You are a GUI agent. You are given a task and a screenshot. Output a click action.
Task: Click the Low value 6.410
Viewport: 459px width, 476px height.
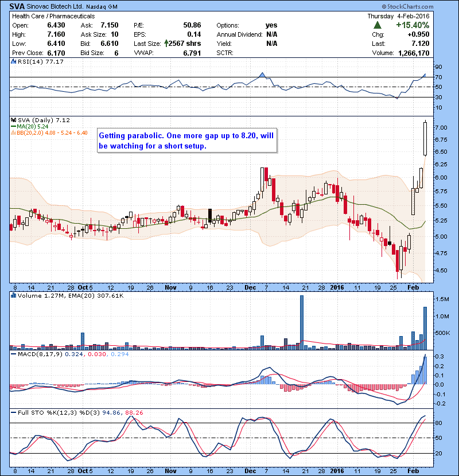click(x=56, y=44)
